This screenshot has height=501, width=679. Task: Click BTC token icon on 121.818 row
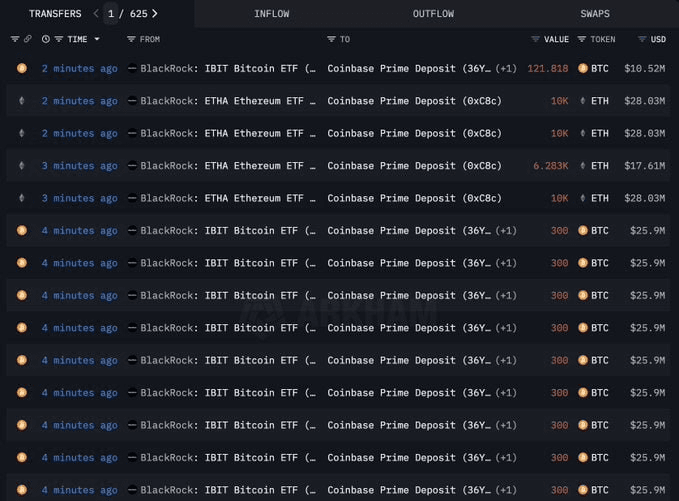(583, 68)
